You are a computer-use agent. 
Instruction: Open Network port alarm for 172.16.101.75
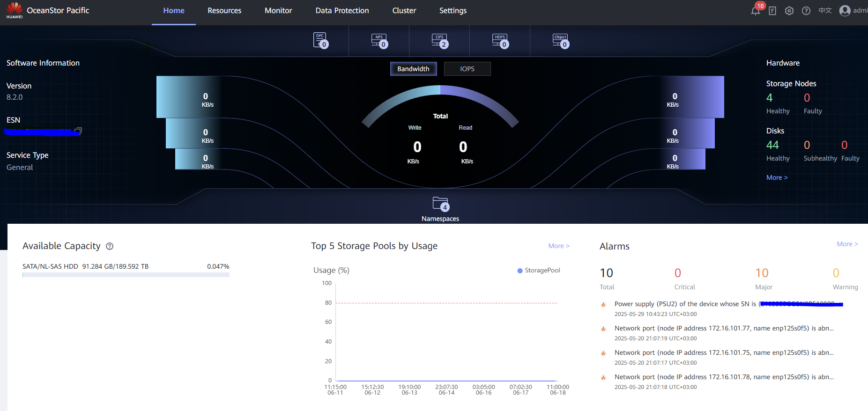724,352
